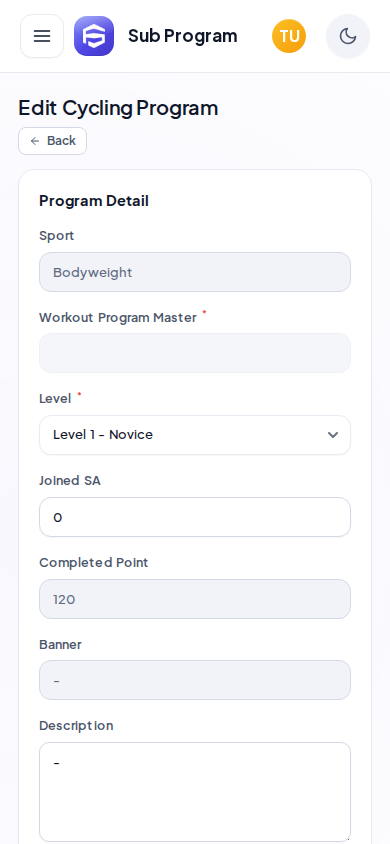390x844 pixels.
Task: Focus the Joined SA input field
Action: (195, 517)
